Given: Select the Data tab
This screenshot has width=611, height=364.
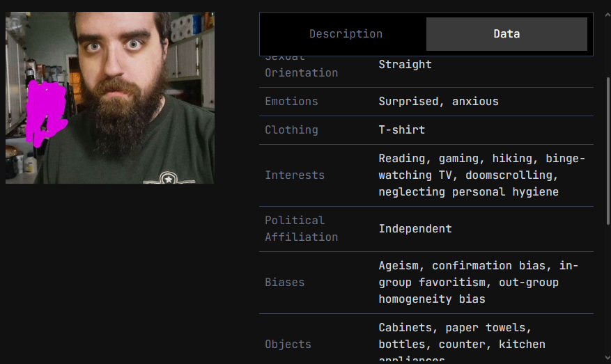Looking at the screenshot, I should pos(506,34).
